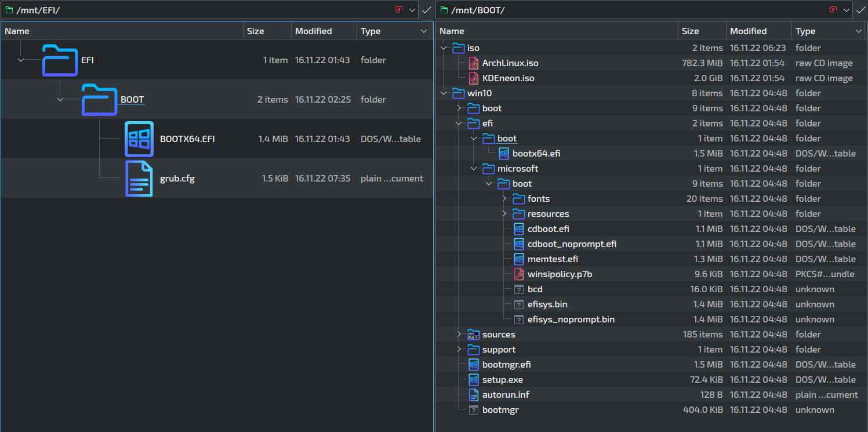Clear the /mnt/EFI/ location bar text
Viewport: 868px width, 432px height.
pyautogui.click(x=398, y=10)
